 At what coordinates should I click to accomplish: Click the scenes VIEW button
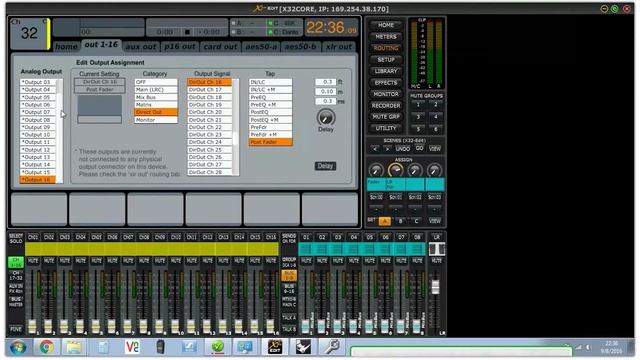(x=435, y=149)
